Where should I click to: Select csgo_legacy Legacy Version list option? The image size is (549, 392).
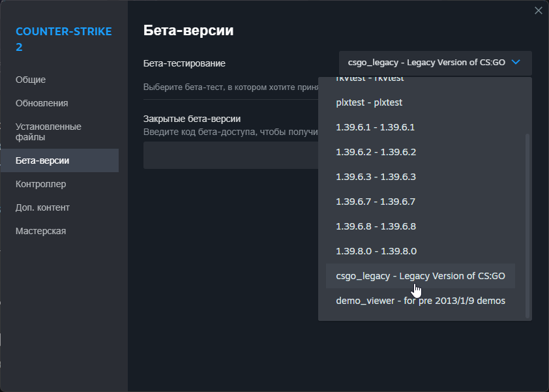tap(420, 276)
